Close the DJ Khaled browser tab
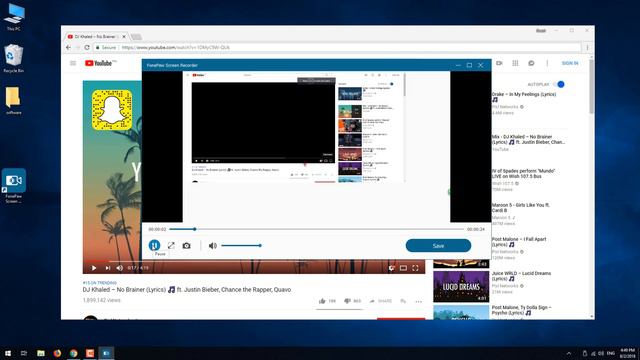The image size is (640, 360). [124, 37]
